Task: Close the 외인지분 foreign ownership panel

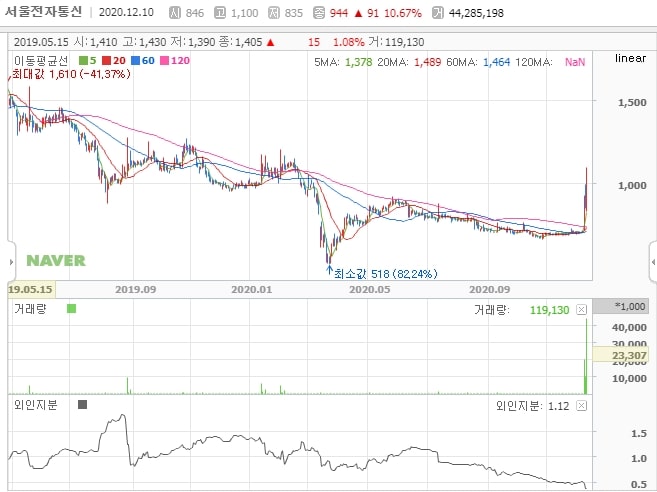Action: [x=581, y=406]
